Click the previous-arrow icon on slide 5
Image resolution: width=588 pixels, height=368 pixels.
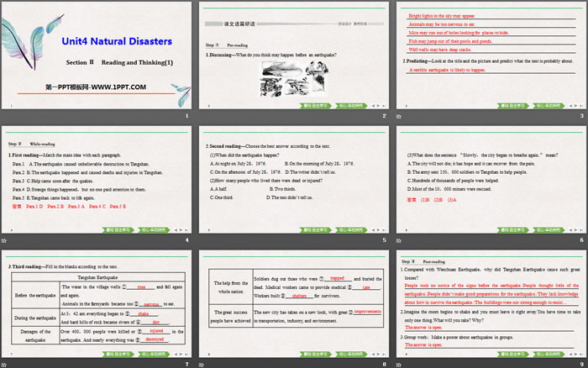pyautogui.click(x=373, y=230)
